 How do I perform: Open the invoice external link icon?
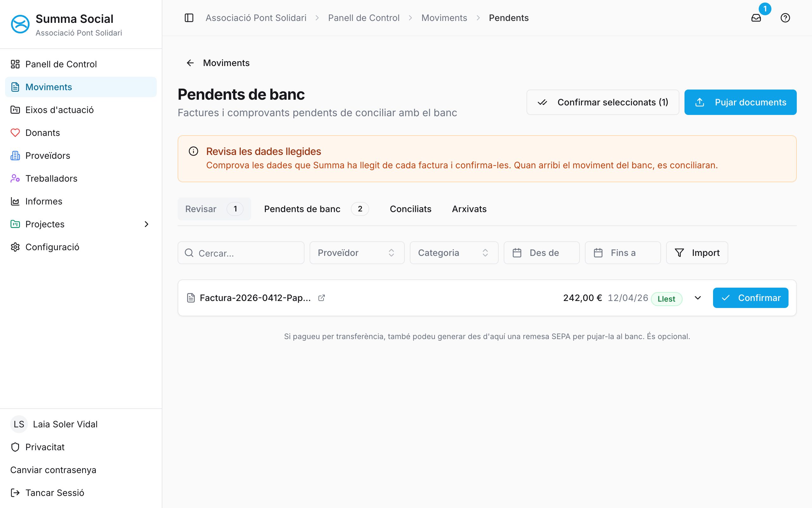(x=321, y=298)
